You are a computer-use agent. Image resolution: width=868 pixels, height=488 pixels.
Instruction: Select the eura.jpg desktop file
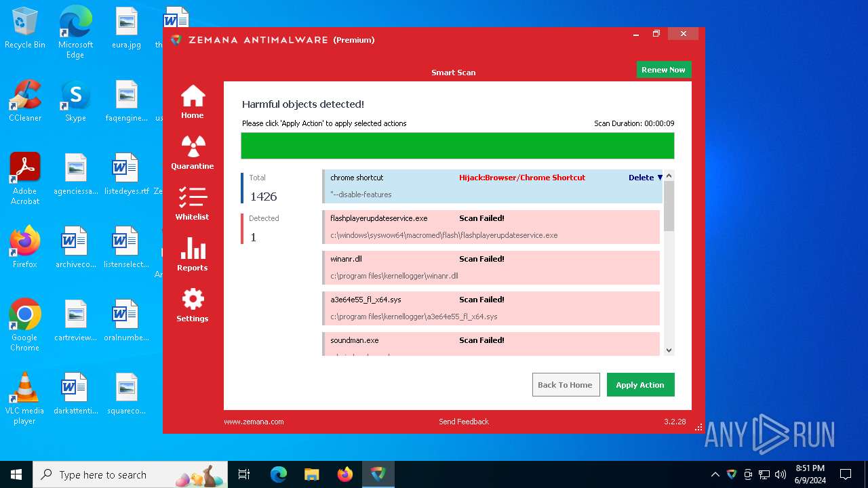[x=126, y=28]
